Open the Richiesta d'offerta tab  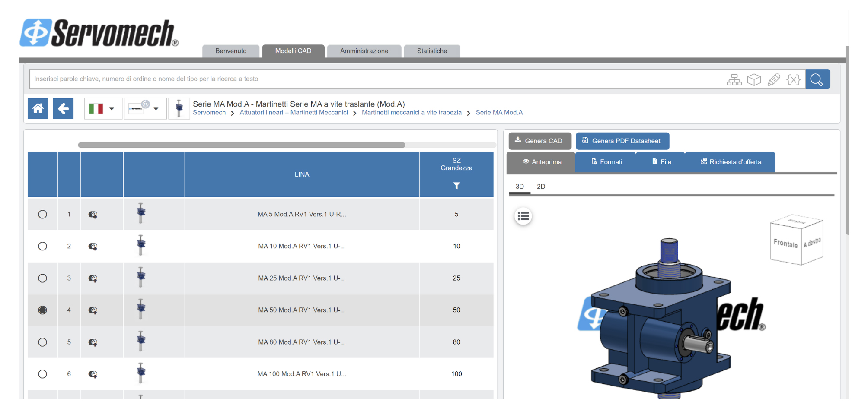click(x=731, y=162)
